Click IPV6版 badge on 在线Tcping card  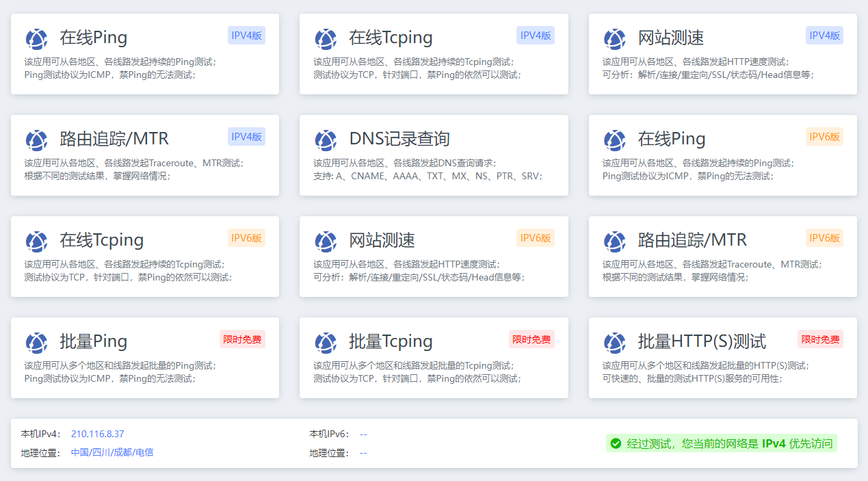(x=246, y=238)
